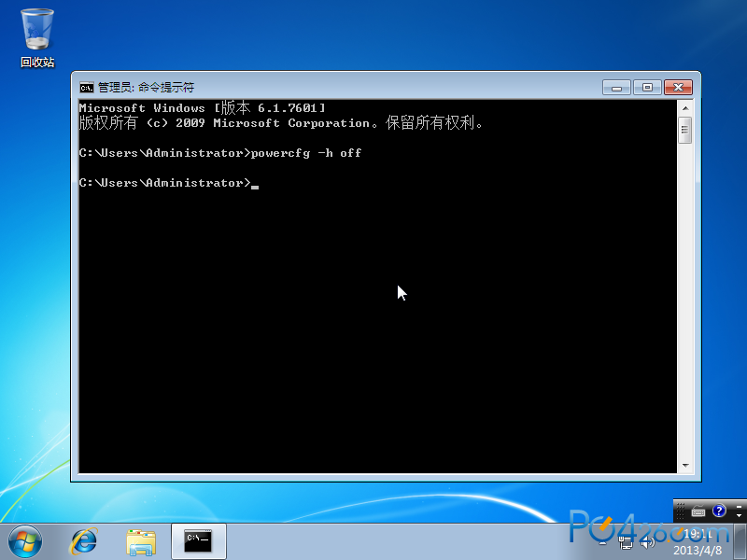Minimize the command prompt window
The height and width of the screenshot is (560, 747).
(616, 88)
